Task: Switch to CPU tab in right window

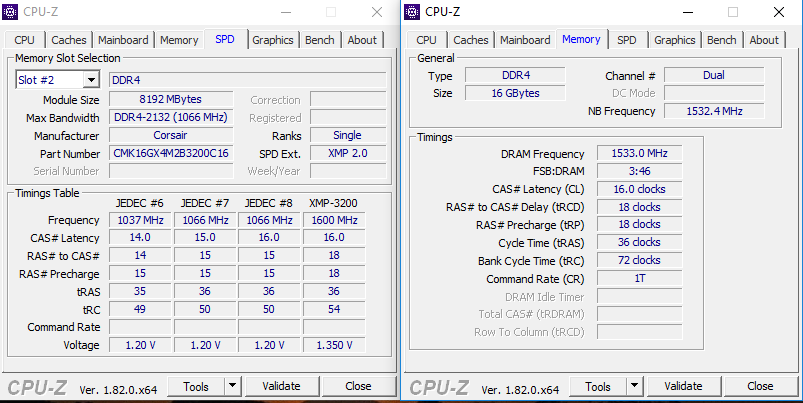Action: click(x=426, y=40)
